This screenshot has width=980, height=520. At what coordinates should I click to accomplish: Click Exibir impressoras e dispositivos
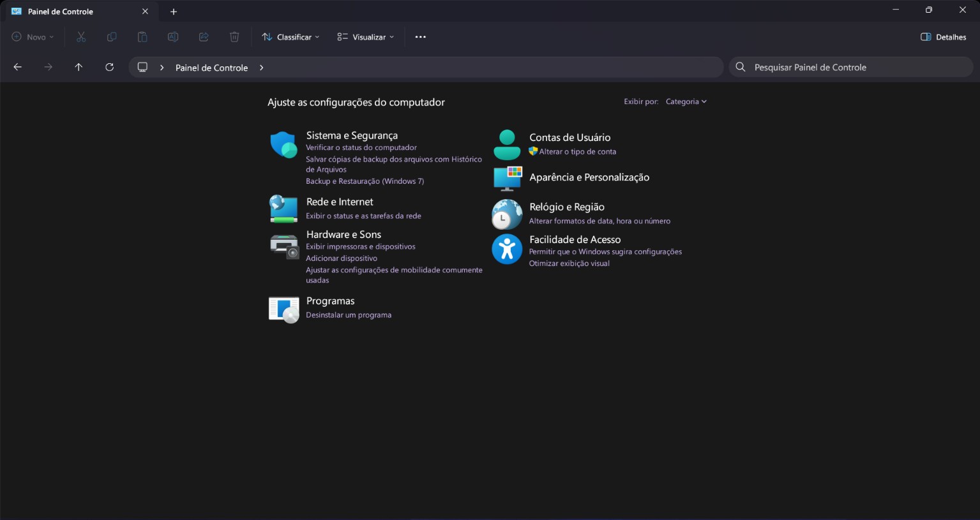click(x=361, y=246)
